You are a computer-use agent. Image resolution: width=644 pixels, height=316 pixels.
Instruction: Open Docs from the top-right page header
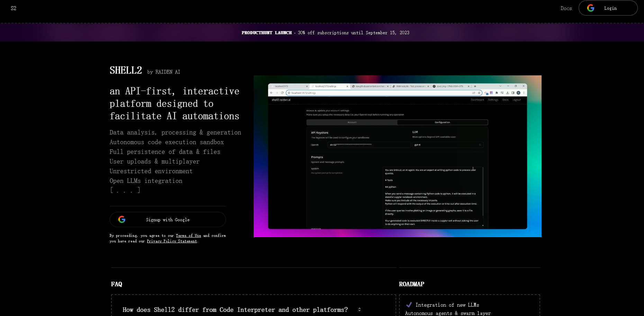(x=566, y=8)
